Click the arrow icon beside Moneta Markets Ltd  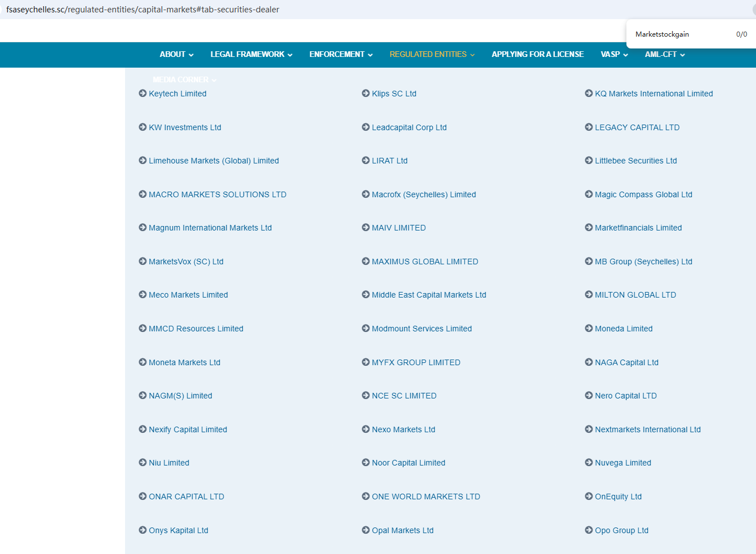[x=143, y=362]
